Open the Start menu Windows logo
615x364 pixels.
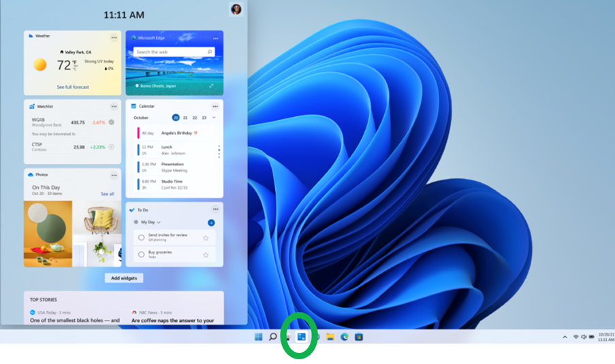[x=259, y=337]
